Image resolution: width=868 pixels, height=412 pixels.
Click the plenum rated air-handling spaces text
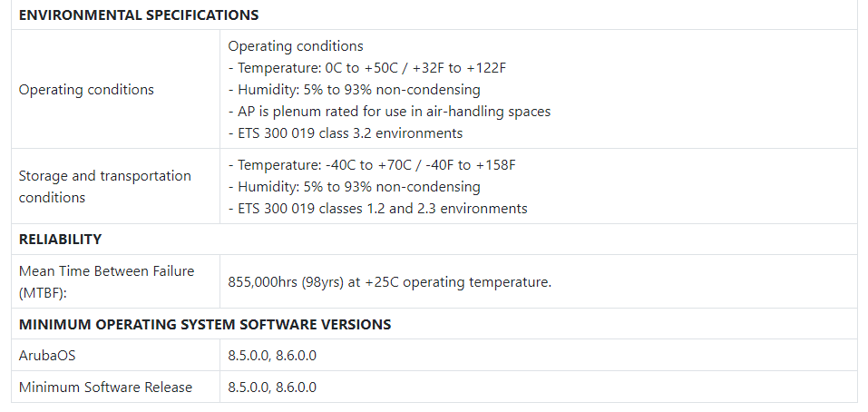click(389, 112)
